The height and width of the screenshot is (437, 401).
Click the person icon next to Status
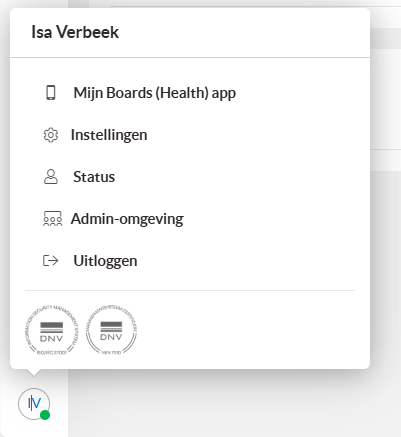[x=51, y=177]
